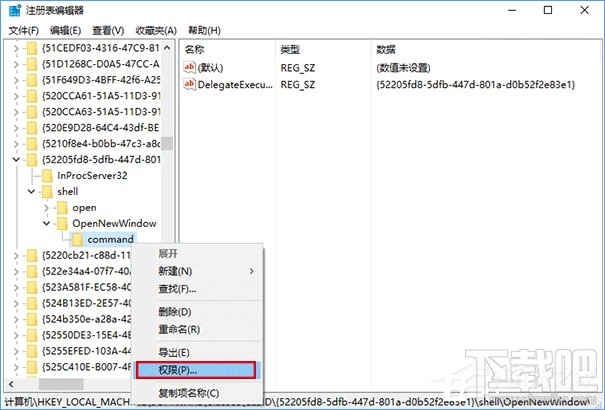Open the 编辑(E) menu

pyautogui.click(x=66, y=30)
